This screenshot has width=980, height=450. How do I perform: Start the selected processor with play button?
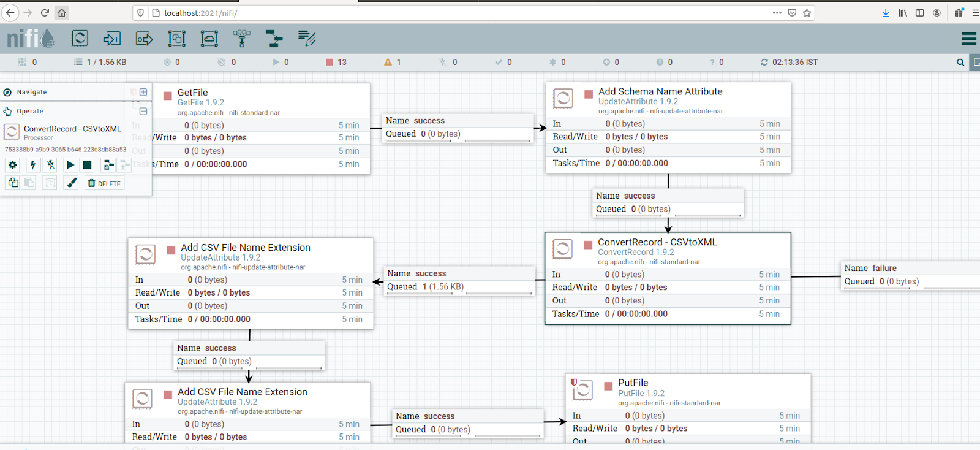click(70, 165)
